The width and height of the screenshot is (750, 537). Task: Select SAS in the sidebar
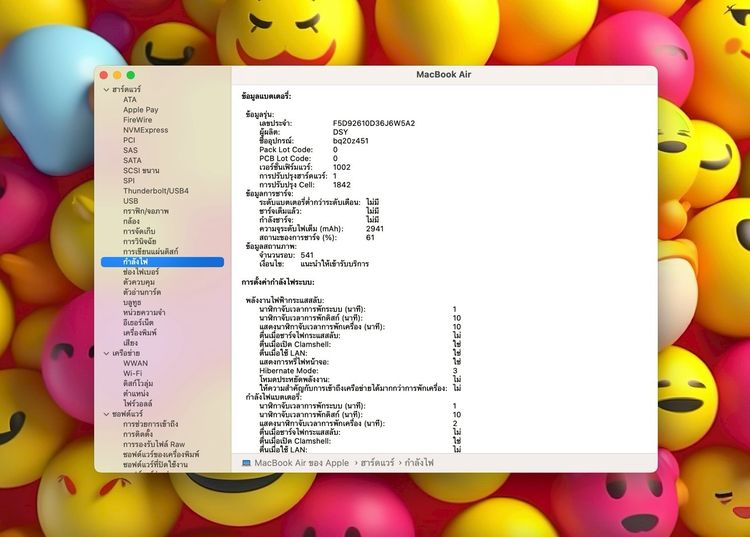coord(130,150)
